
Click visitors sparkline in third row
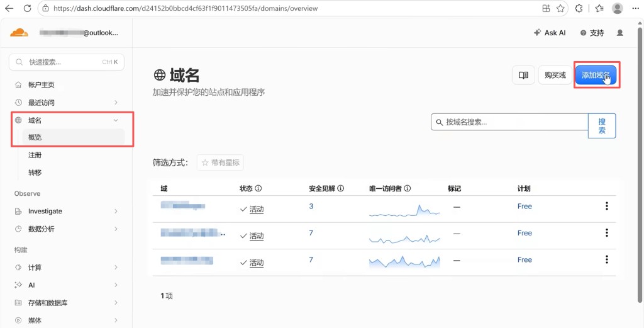(404, 262)
